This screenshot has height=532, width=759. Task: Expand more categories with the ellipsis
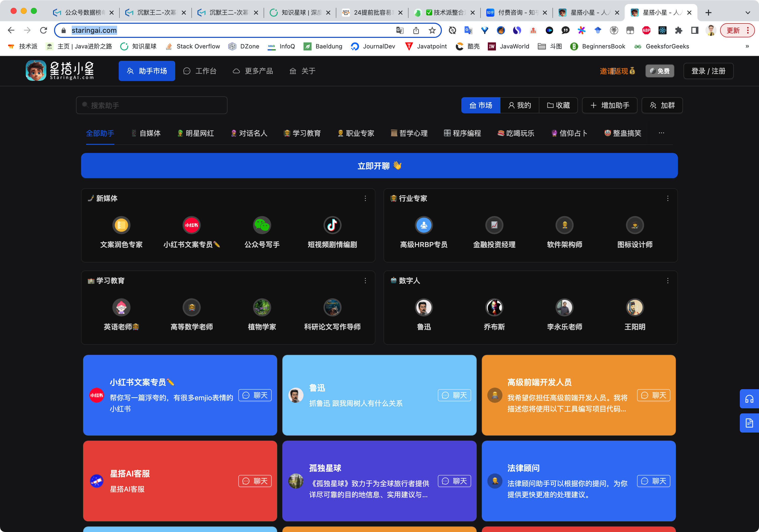click(661, 133)
